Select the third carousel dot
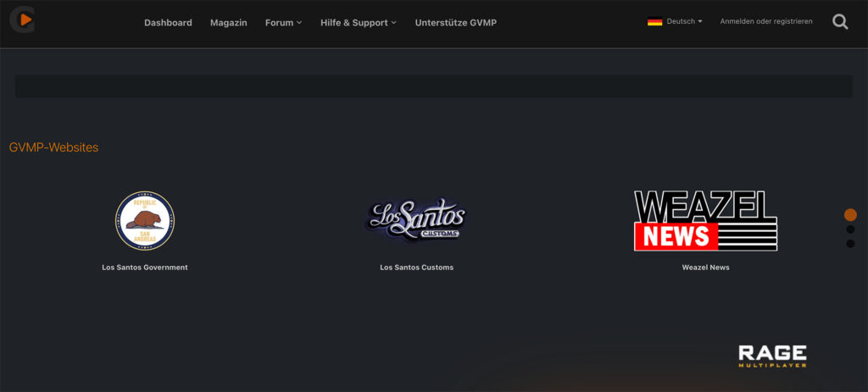868x392 pixels. [850, 244]
